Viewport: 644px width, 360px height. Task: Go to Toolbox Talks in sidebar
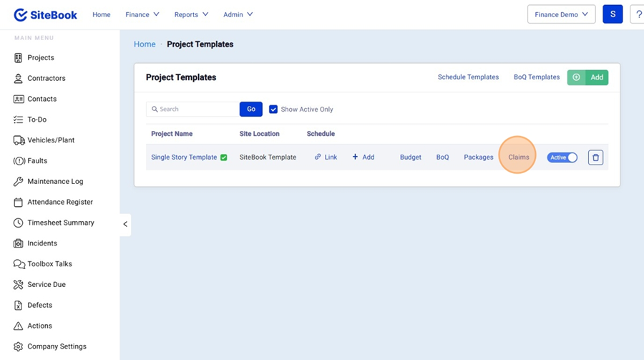[49, 264]
